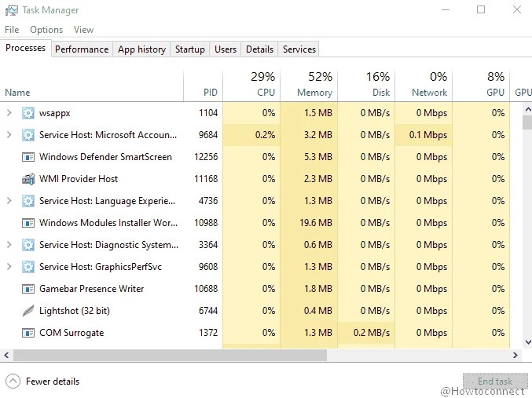The width and height of the screenshot is (532, 398).
Task: Switch to the App history tab
Action: pos(141,49)
